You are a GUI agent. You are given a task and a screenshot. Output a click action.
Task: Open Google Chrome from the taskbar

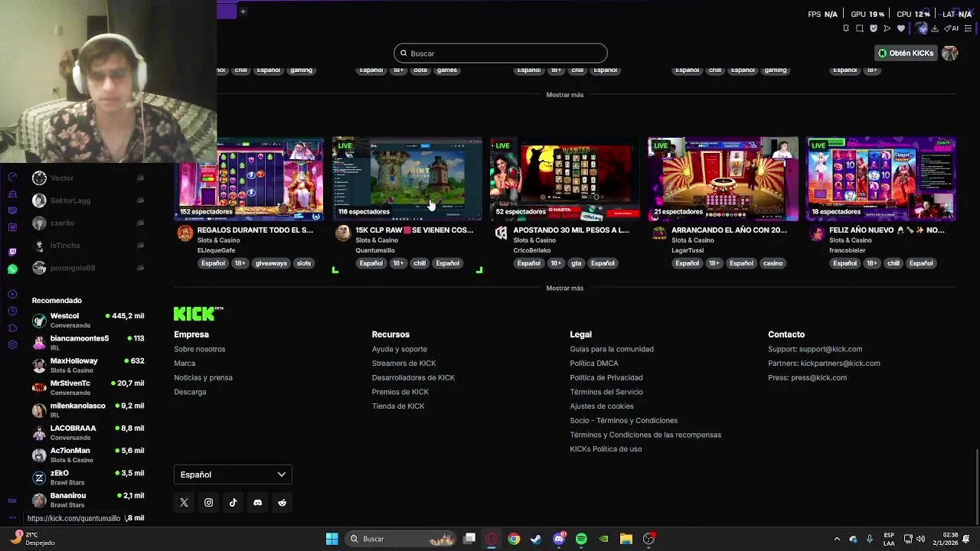[514, 539]
